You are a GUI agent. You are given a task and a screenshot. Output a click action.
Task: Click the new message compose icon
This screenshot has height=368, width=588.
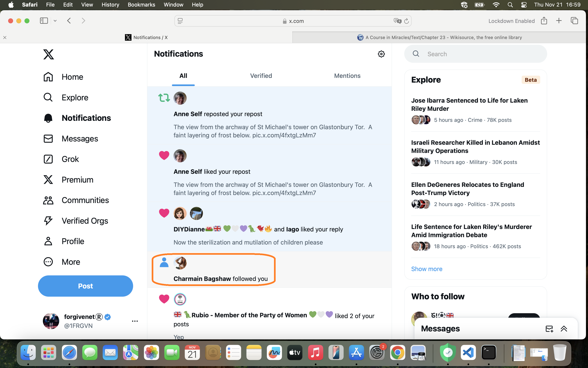[x=549, y=329]
